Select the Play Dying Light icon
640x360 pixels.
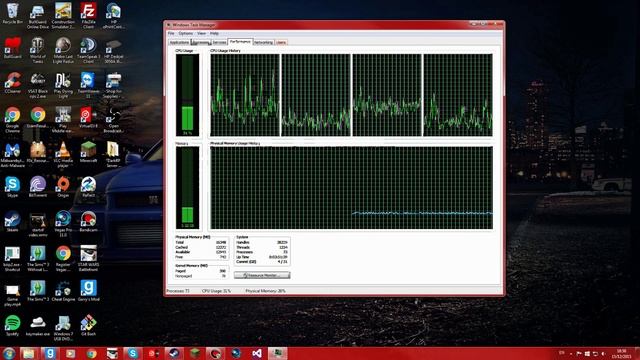(63, 85)
